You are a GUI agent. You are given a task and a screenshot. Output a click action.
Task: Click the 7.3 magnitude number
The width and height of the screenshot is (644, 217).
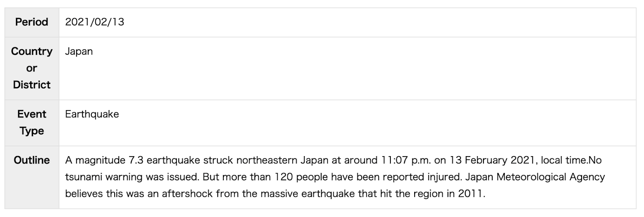[136, 160]
